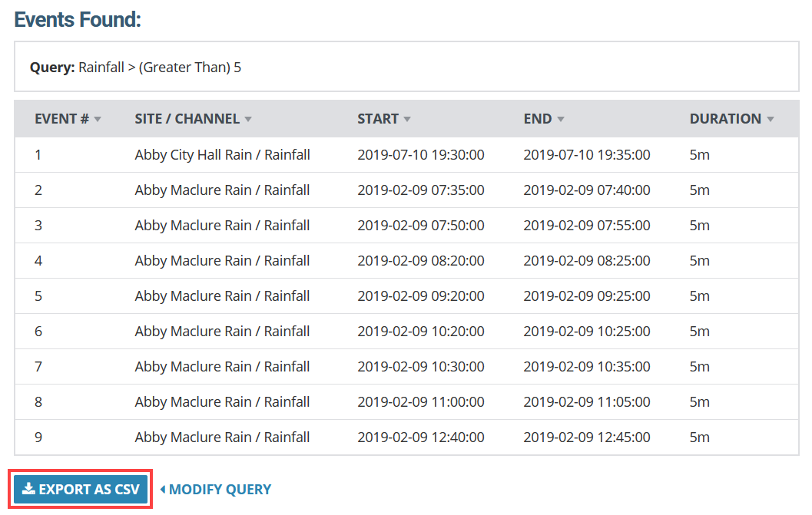Click end time 2019-02-09 12:45:00
812x515 pixels.
point(587,437)
